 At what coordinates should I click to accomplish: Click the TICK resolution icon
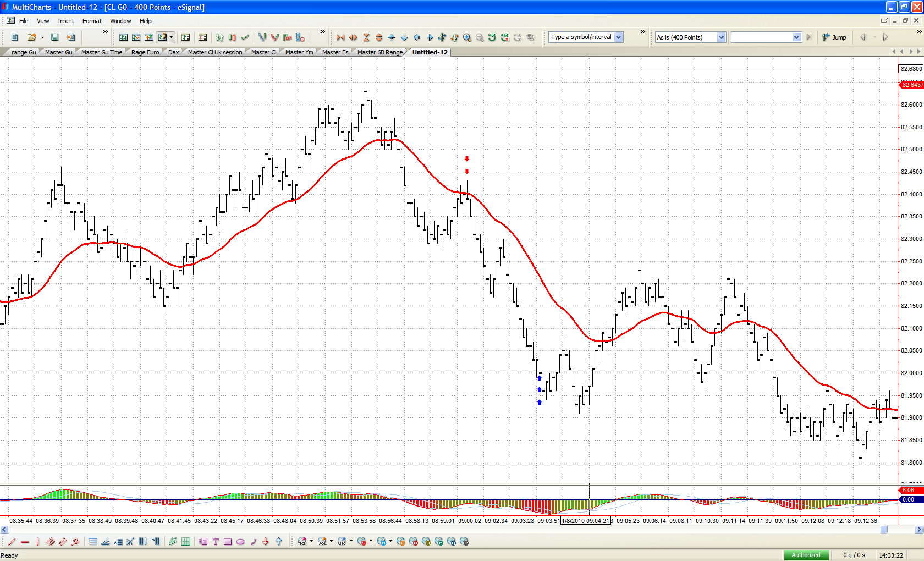coord(302,542)
